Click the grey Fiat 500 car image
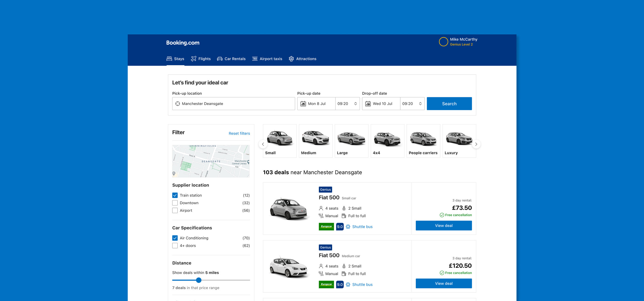The image size is (644, 301). click(x=289, y=209)
